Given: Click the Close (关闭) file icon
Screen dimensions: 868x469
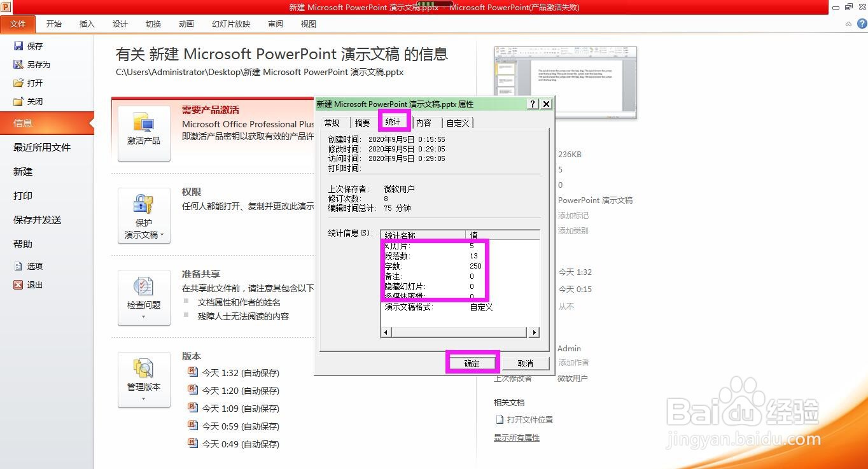Looking at the screenshot, I should tap(18, 101).
